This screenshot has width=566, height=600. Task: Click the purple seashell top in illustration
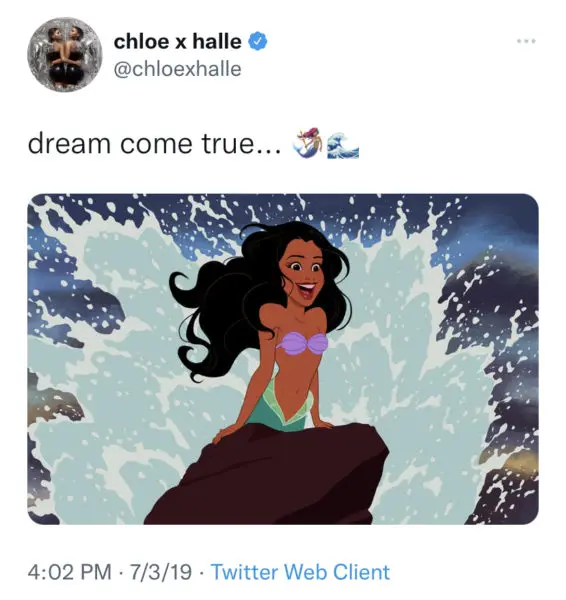click(302, 343)
